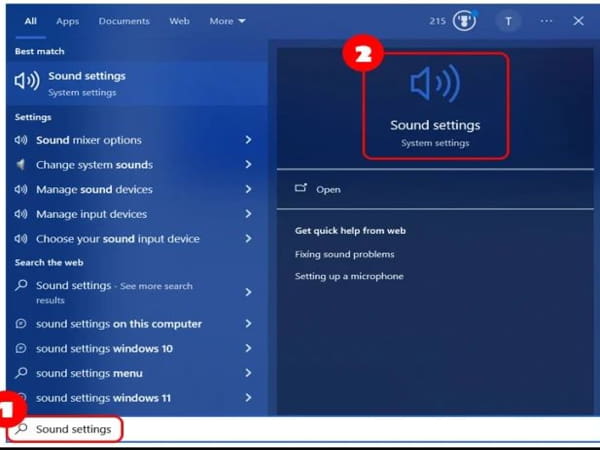Expand sound settings on this computer chevron
Image resolution: width=600 pixels, height=450 pixels.
point(248,324)
